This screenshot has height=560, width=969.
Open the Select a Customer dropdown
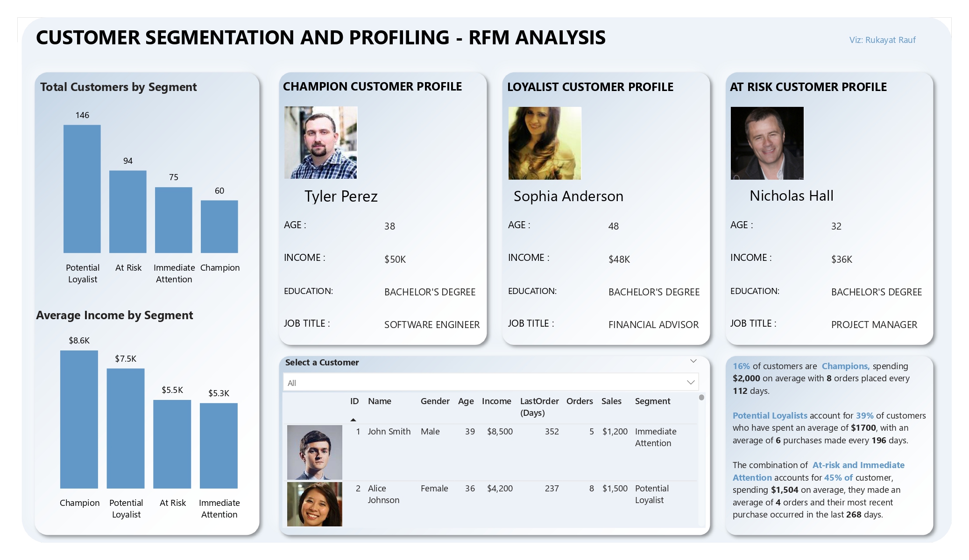point(490,383)
